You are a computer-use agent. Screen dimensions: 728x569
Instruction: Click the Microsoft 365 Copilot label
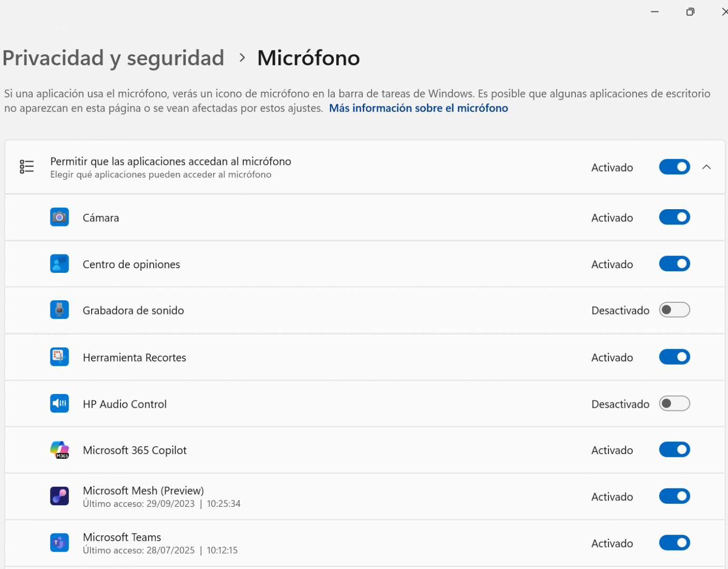pos(135,450)
